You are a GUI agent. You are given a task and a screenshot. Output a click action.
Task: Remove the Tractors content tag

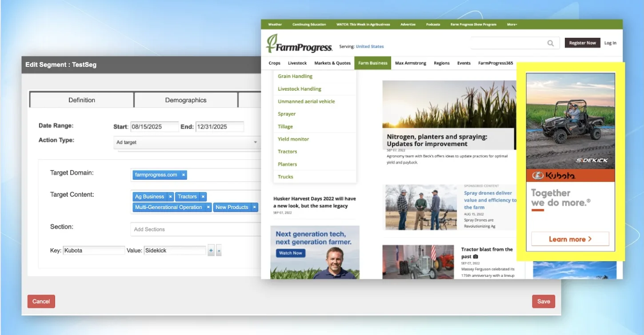[203, 197]
